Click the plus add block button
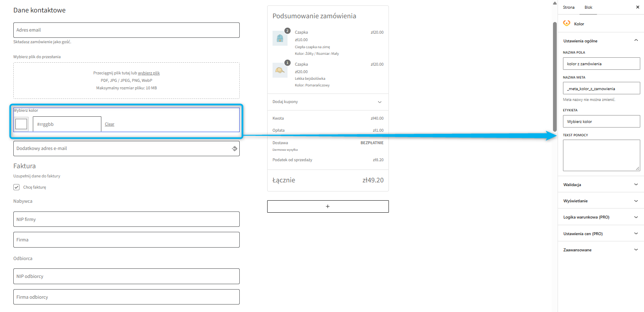The height and width of the screenshot is (312, 644). point(328,206)
